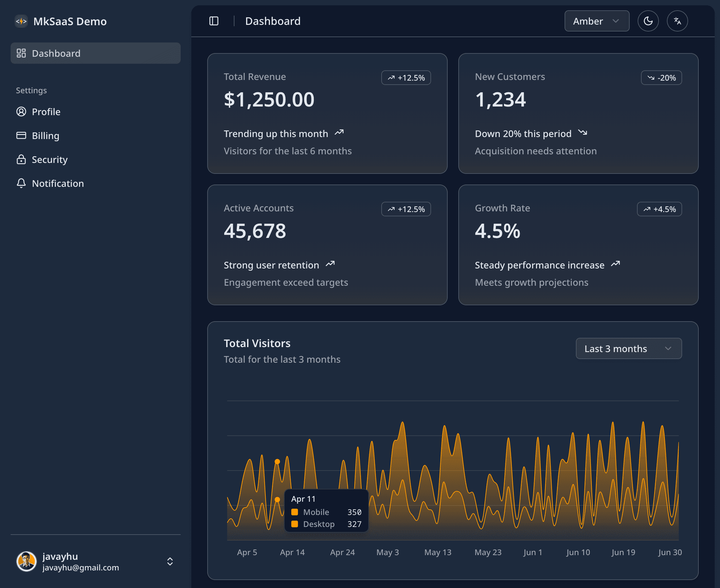Viewport: 720px width, 588px height.
Task: Switch dark mode with moon icon
Action: click(x=648, y=21)
